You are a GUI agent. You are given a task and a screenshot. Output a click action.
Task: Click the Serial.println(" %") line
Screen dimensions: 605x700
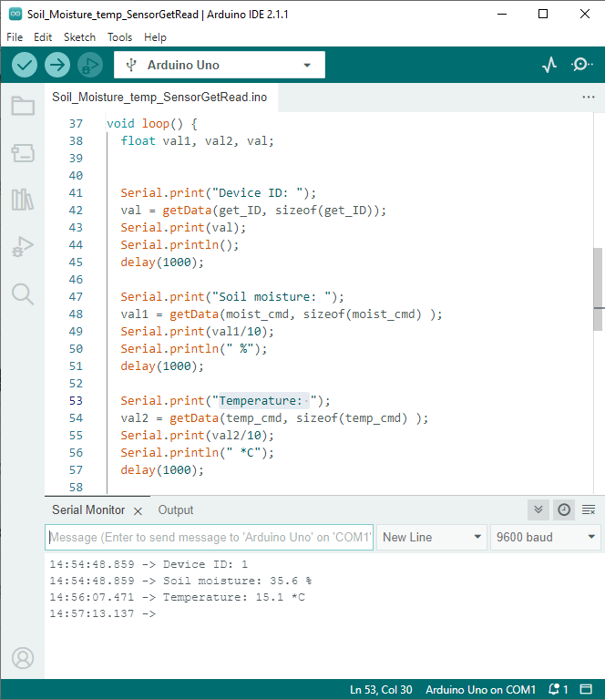coord(194,349)
